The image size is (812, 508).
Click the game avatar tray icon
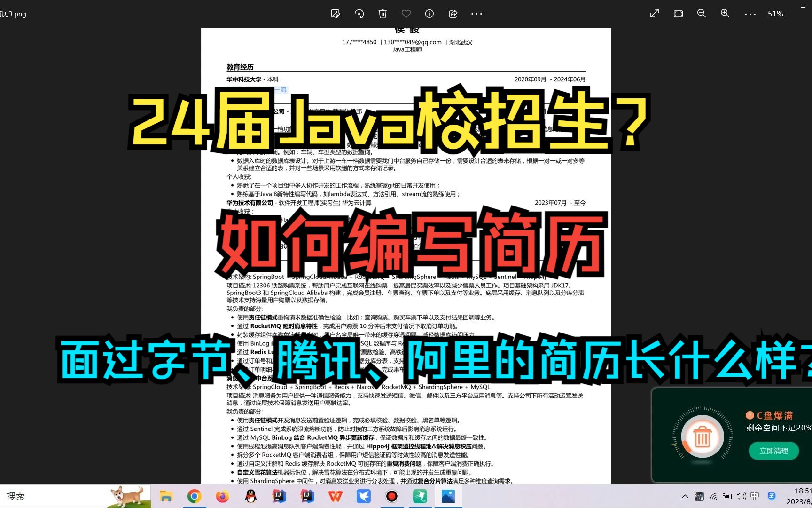(699, 496)
